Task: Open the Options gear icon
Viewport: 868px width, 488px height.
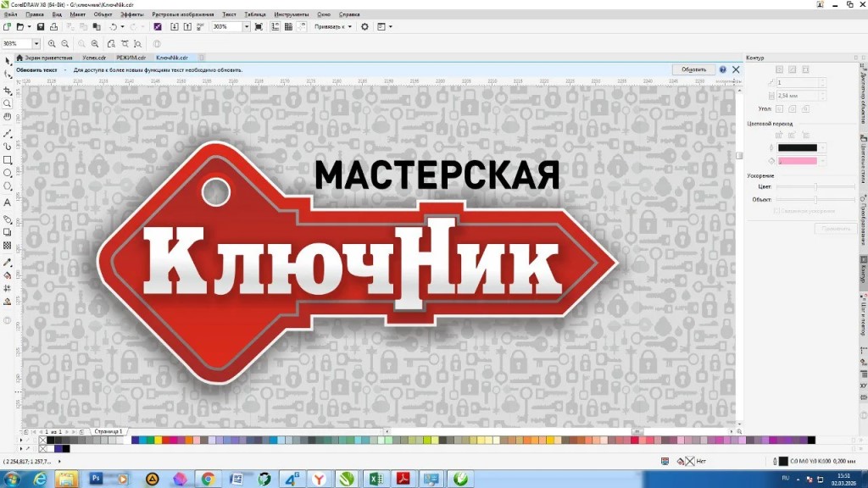Action: click(x=364, y=27)
